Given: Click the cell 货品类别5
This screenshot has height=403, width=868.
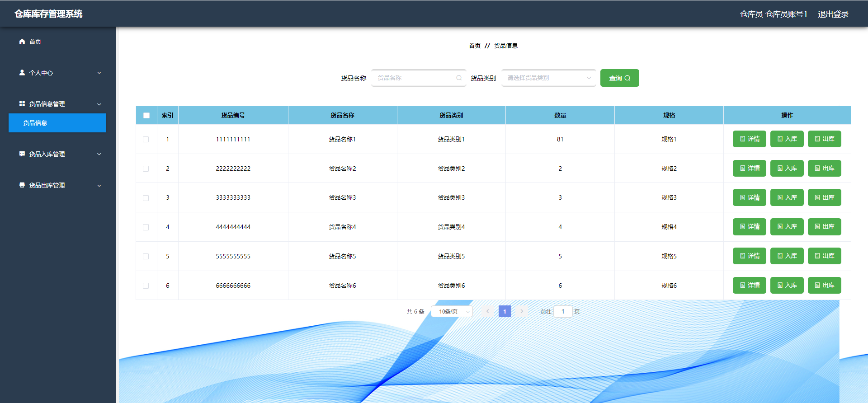Looking at the screenshot, I should point(451,256).
